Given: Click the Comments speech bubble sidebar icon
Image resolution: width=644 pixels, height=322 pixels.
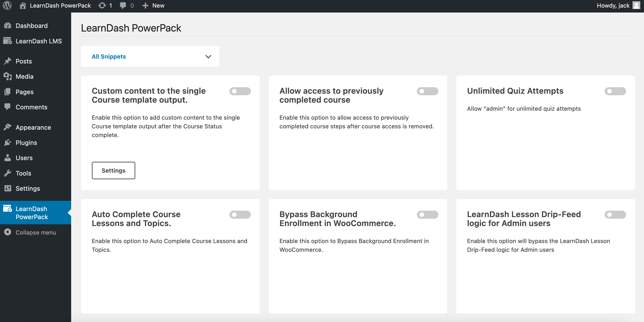Looking at the screenshot, I should (8, 107).
